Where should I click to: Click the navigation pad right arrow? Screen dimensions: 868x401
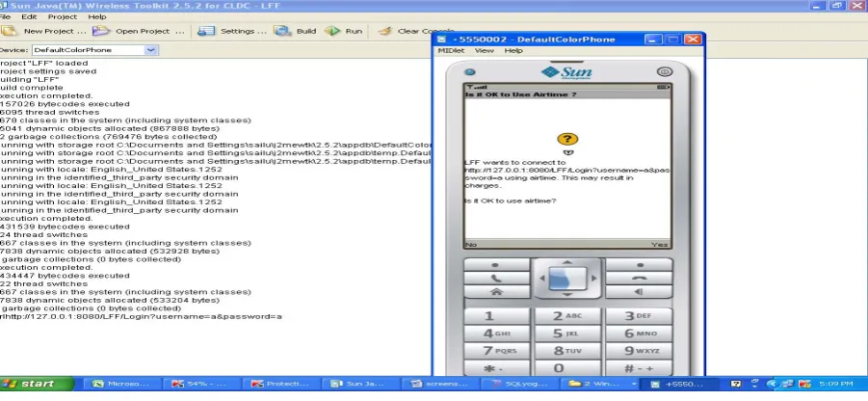click(x=593, y=279)
